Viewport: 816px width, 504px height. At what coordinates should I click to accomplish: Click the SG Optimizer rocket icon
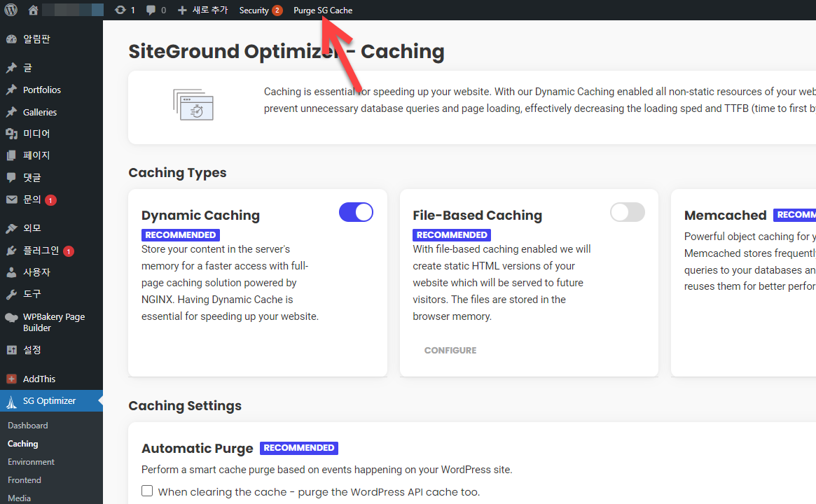(11, 402)
